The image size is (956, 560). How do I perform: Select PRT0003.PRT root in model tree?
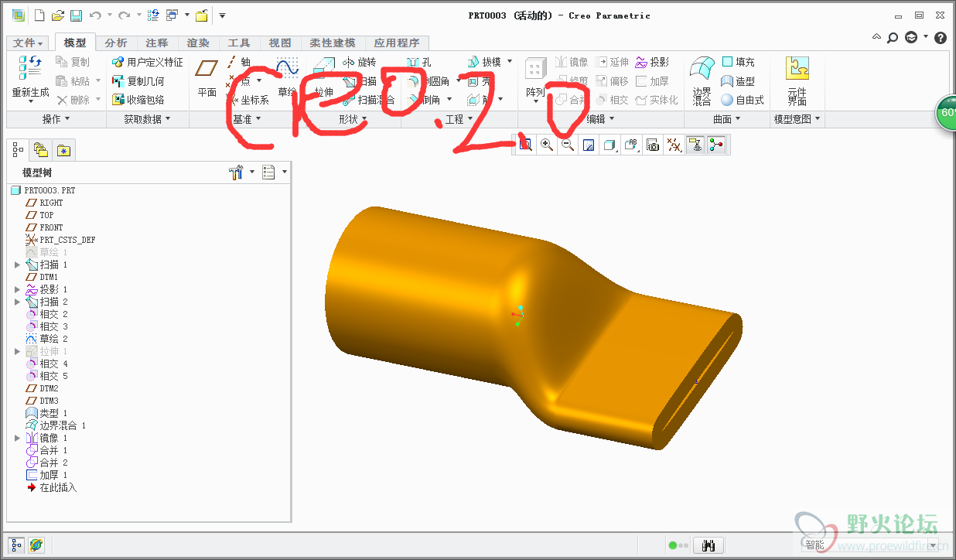pyautogui.click(x=43, y=190)
